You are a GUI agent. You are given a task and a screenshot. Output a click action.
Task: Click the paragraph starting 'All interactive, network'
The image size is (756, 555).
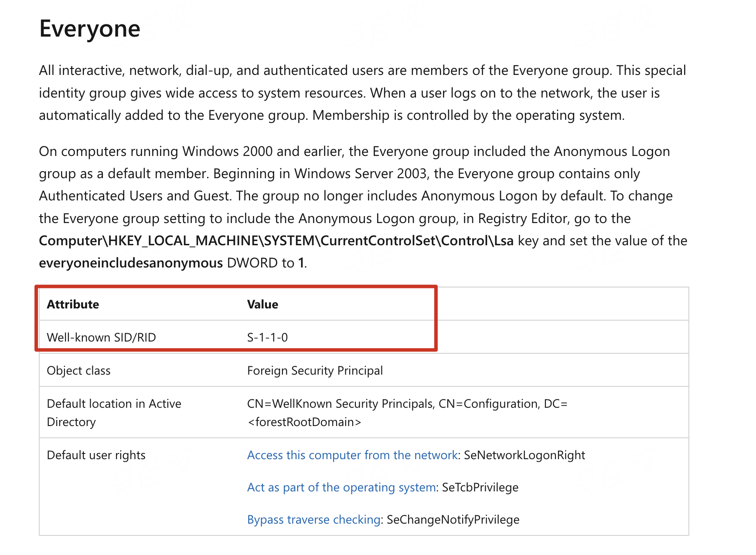click(363, 93)
